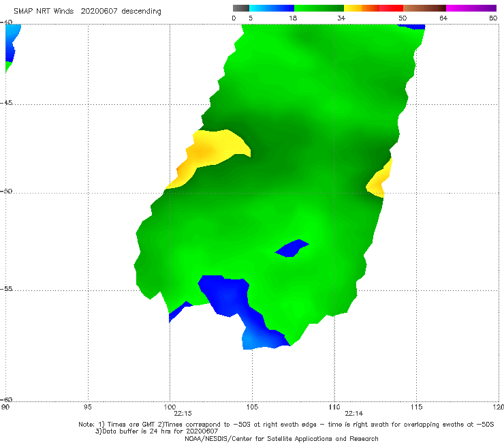Click the longitude axis label '100'
The image size is (504, 443).
(x=170, y=407)
